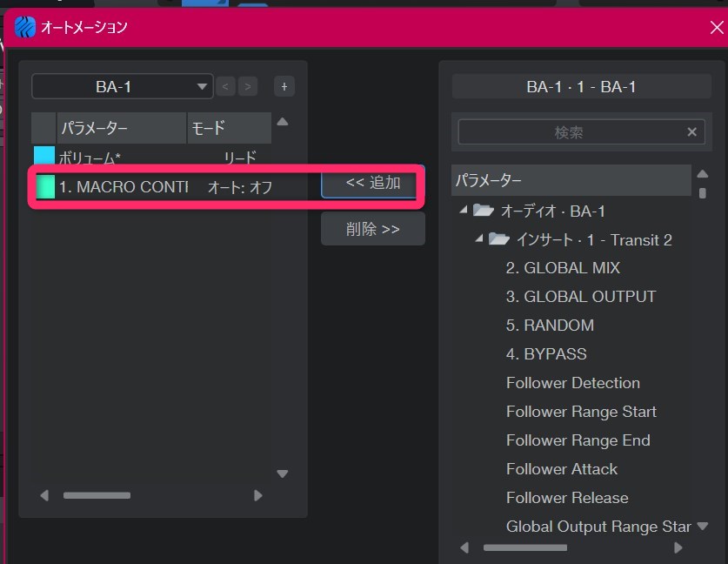Viewport: 728px width, 564px height.
Task: Go to previous track with left arrow
Action: click(x=225, y=86)
